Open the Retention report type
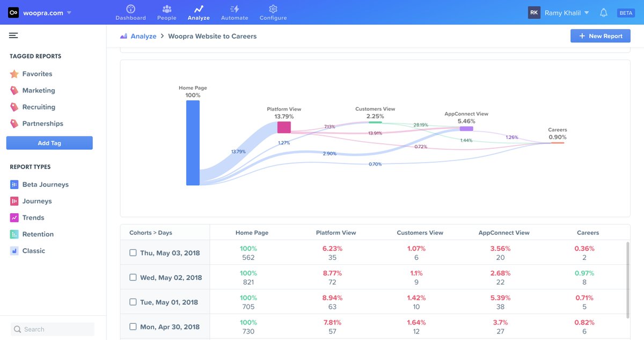 pos(38,234)
